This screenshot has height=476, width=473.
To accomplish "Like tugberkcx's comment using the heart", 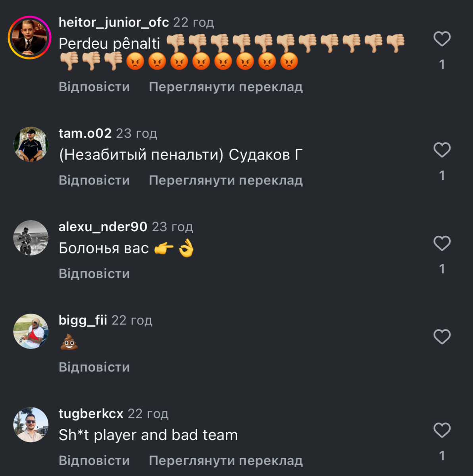I will pos(442,430).
